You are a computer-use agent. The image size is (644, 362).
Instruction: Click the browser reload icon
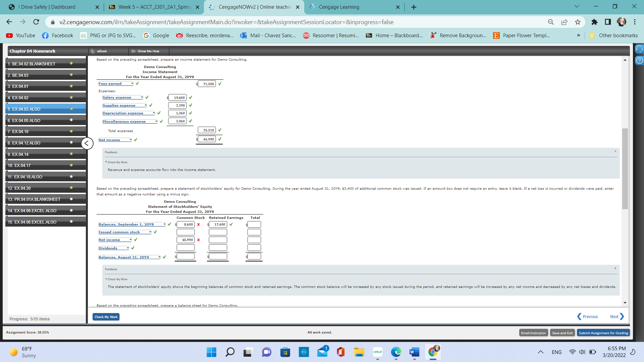point(36,22)
